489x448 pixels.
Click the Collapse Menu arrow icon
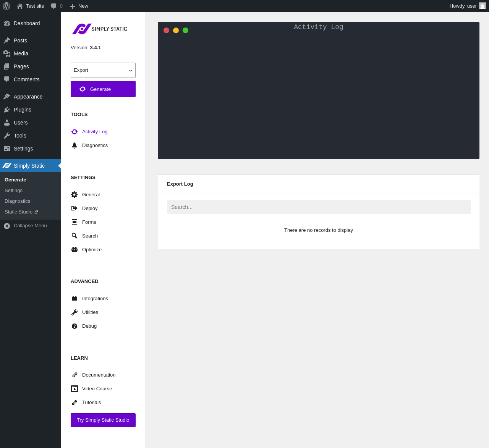click(7, 226)
